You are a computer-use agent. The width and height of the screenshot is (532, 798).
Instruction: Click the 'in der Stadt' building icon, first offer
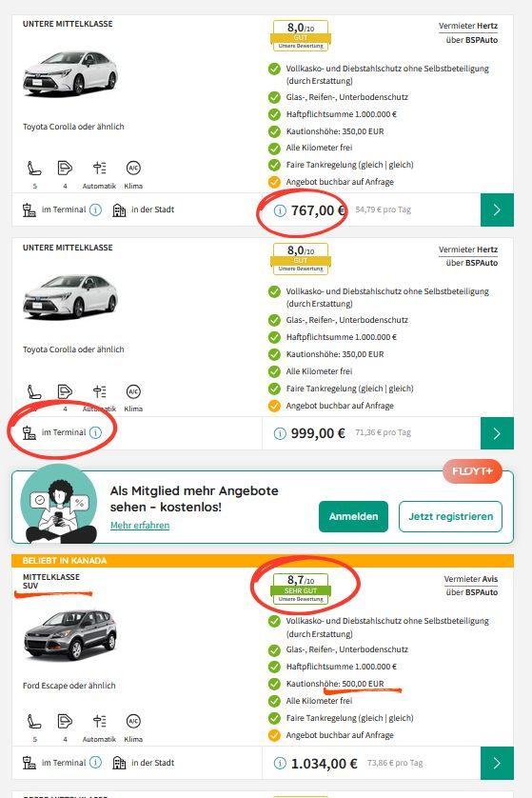(x=119, y=210)
